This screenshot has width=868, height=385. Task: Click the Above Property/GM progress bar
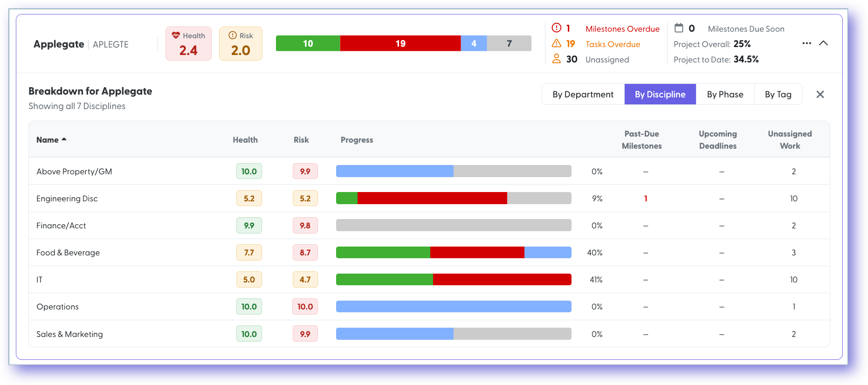[x=454, y=171]
